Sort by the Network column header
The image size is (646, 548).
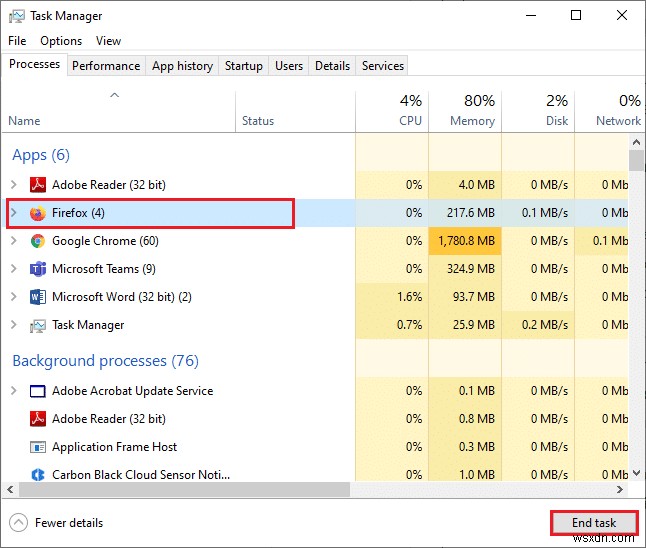pos(609,111)
